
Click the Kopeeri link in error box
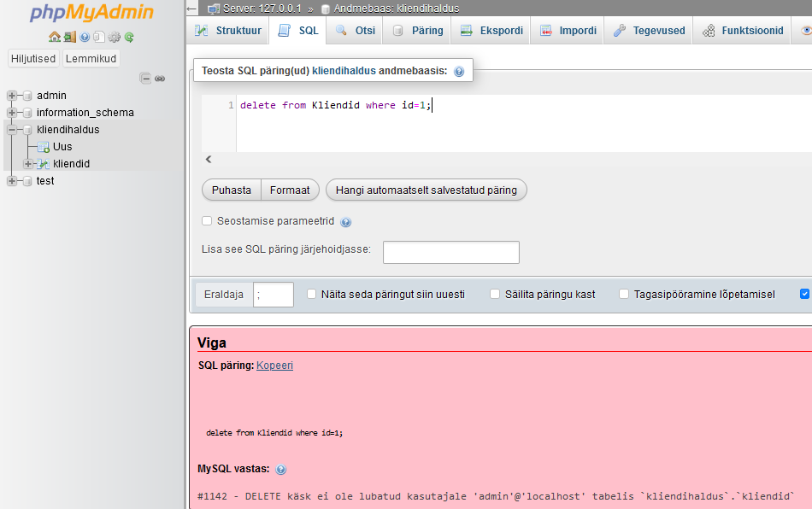pyautogui.click(x=274, y=365)
